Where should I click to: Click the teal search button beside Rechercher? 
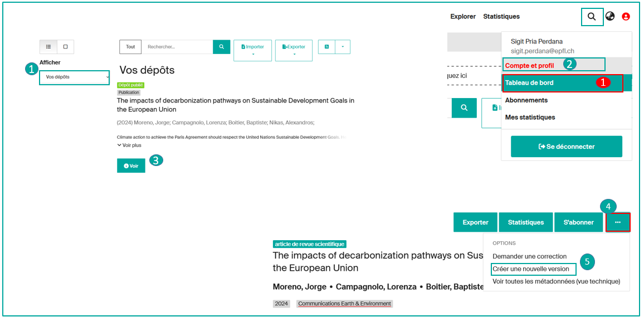point(221,47)
